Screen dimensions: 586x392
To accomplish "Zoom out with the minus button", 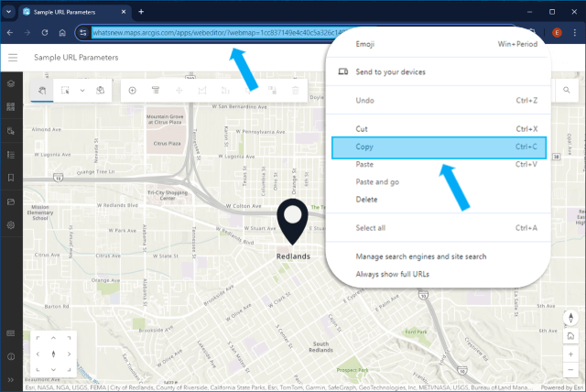I will pyautogui.click(x=570, y=370).
